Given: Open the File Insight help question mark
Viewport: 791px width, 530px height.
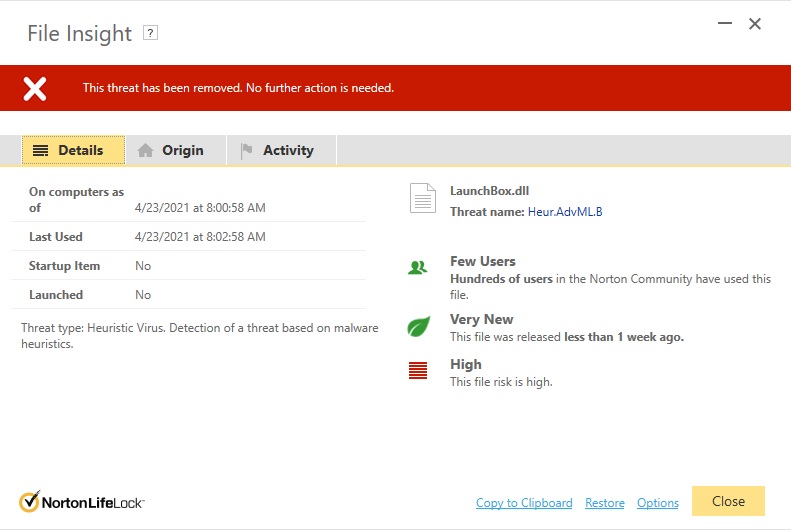Looking at the screenshot, I should click(150, 33).
